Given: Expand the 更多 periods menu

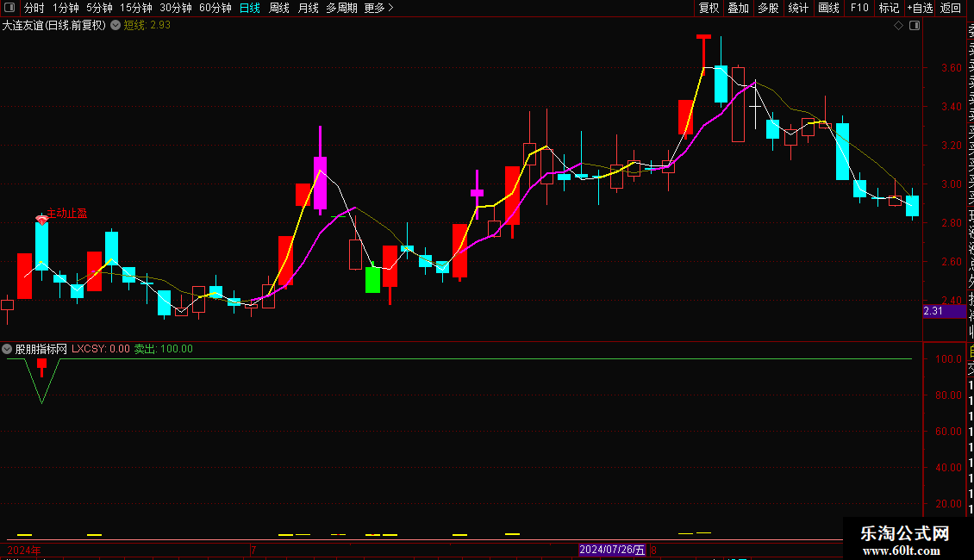Looking at the screenshot, I should click(x=379, y=8).
